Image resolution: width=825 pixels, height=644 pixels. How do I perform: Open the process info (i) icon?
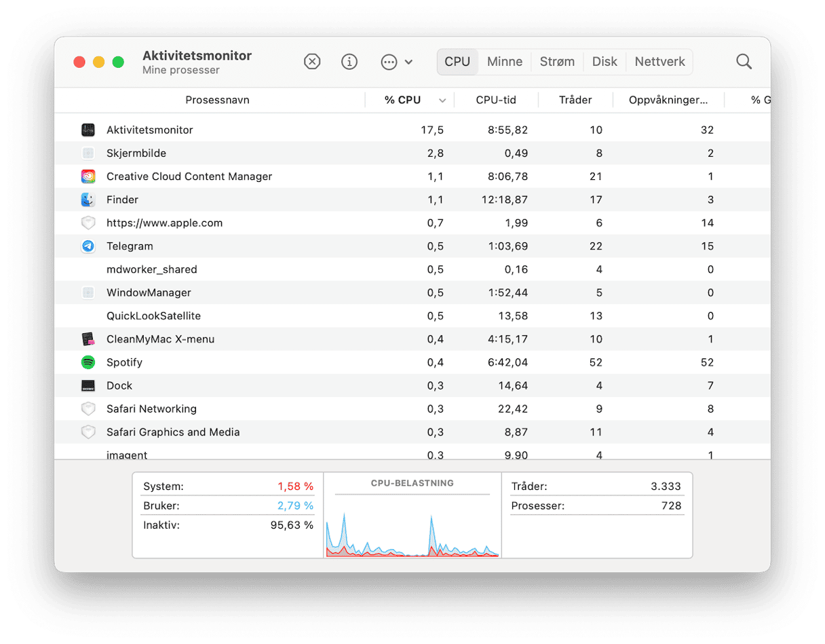pyautogui.click(x=349, y=62)
